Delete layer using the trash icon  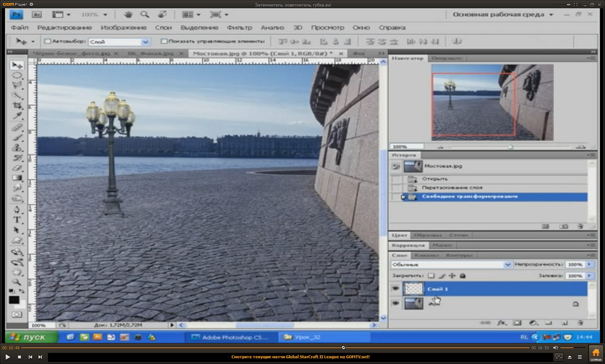[580, 323]
